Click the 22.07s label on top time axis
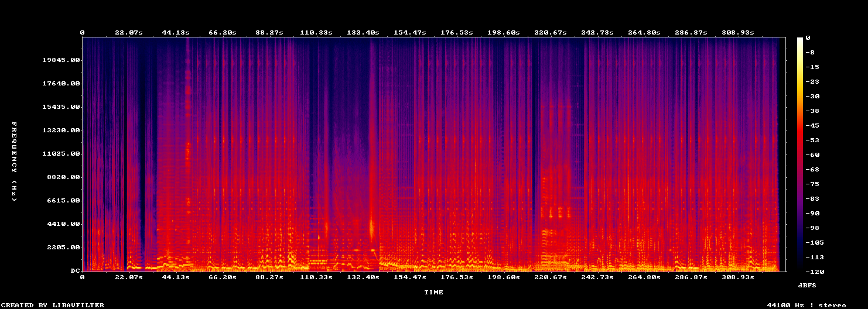The image size is (868, 309). click(x=129, y=32)
